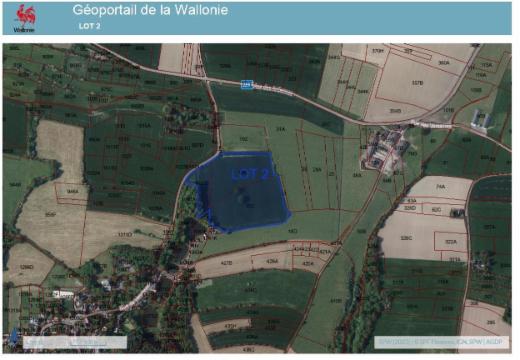Click parcel label 425A
The image size is (520, 360).
click(x=308, y=264)
